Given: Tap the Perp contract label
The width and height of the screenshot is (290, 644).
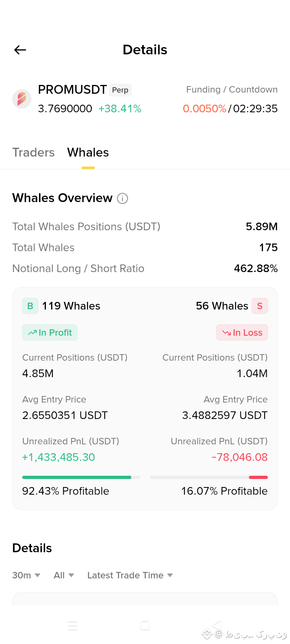Looking at the screenshot, I should pyautogui.click(x=120, y=90).
